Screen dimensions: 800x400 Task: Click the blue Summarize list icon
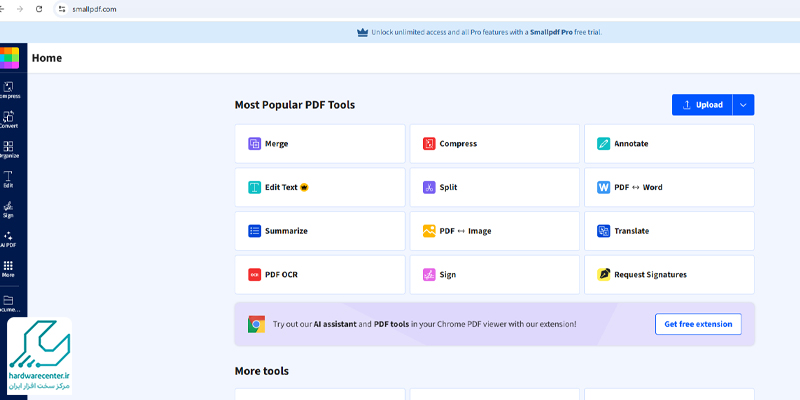255,231
